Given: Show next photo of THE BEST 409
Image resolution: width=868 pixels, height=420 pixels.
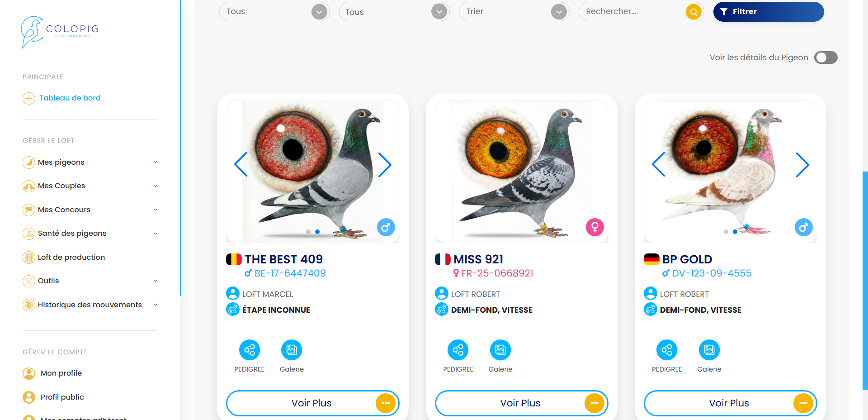Looking at the screenshot, I should (385, 164).
